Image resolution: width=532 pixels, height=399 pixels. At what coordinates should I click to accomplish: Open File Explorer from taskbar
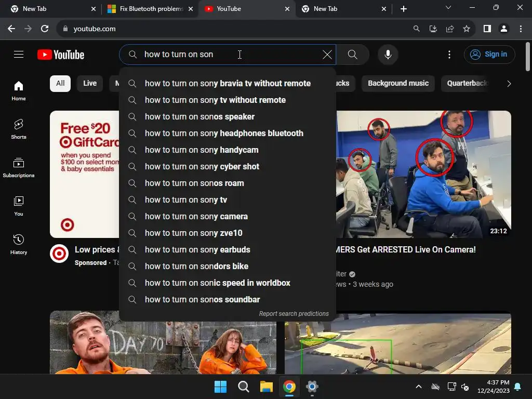click(267, 387)
